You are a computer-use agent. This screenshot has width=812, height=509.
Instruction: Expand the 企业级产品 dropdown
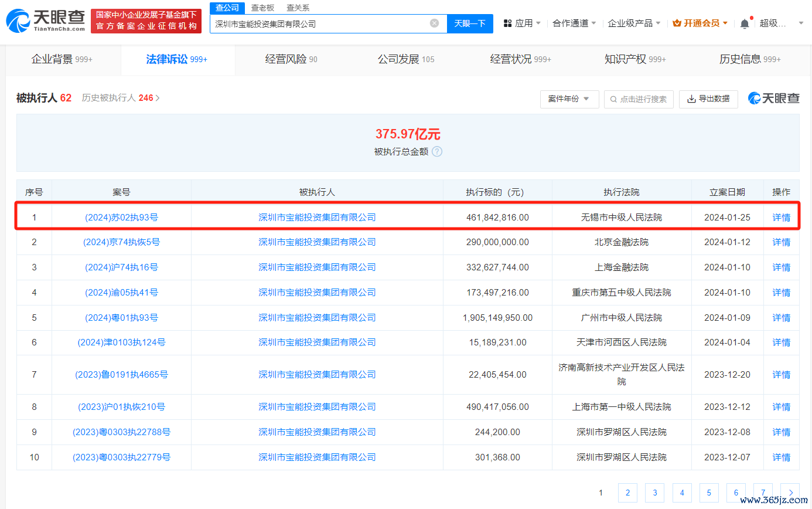(x=634, y=23)
